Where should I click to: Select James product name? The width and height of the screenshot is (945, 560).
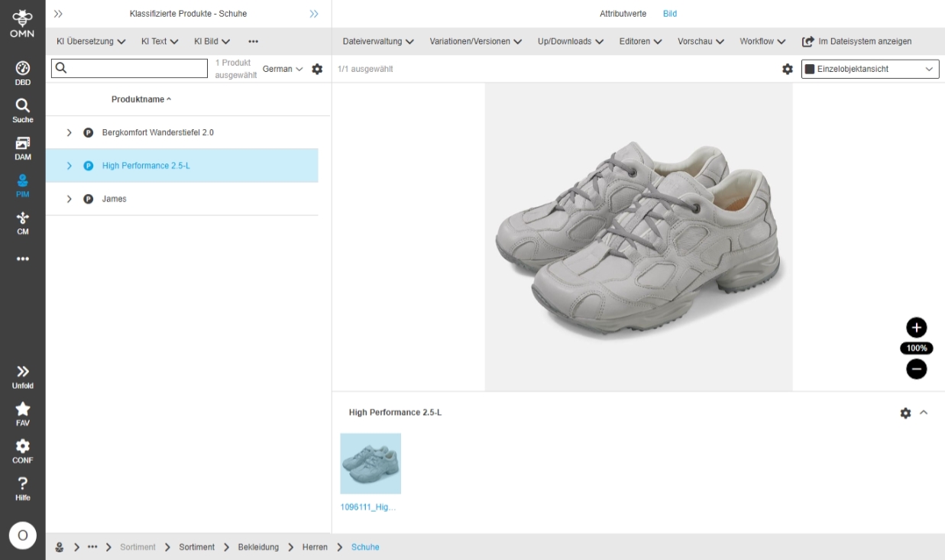[115, 199]
